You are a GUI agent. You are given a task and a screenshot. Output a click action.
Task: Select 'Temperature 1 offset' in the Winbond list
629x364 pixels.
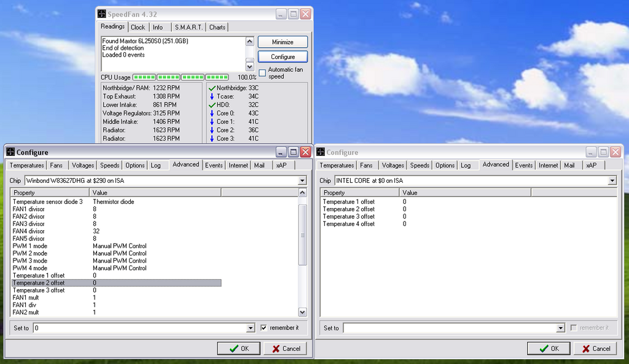(x=116, y=276)
